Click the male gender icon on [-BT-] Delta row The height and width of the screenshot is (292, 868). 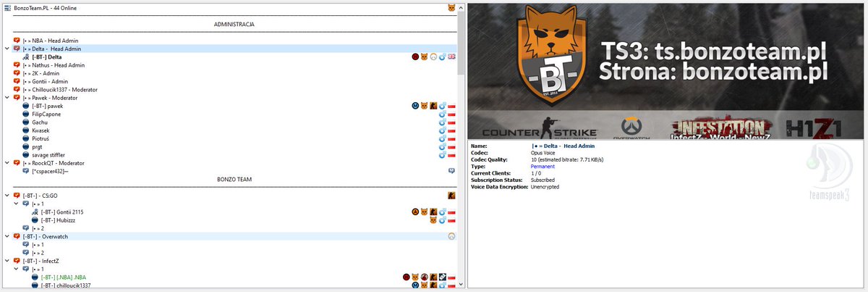coord(442,57)
